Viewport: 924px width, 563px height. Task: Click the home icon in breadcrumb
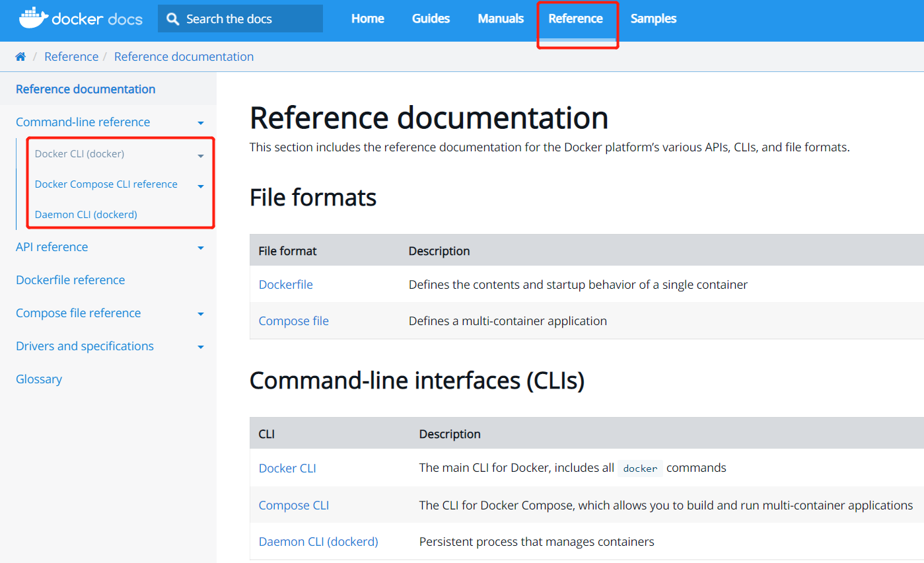20,57
